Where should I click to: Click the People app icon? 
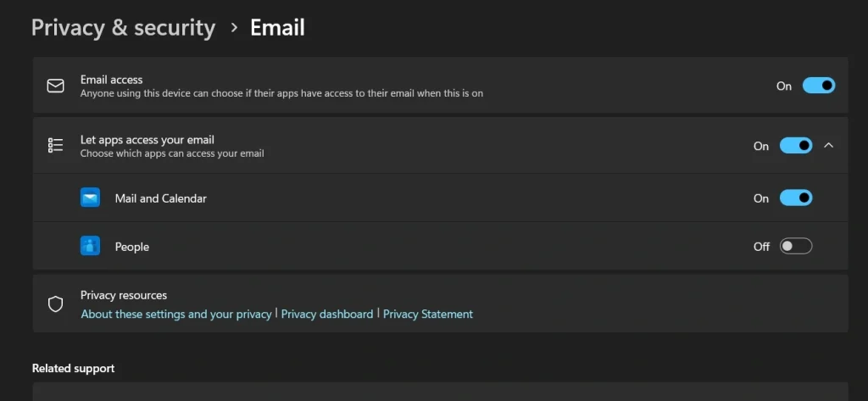(90, 247)
